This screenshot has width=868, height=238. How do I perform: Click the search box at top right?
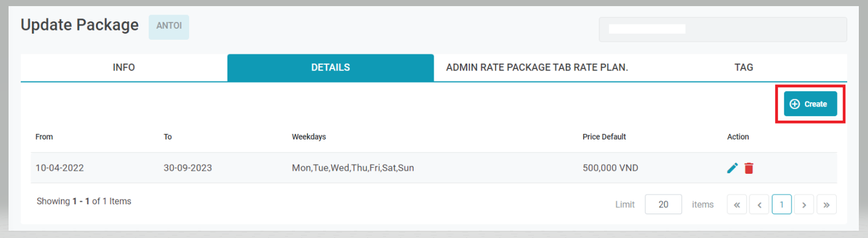723,29
